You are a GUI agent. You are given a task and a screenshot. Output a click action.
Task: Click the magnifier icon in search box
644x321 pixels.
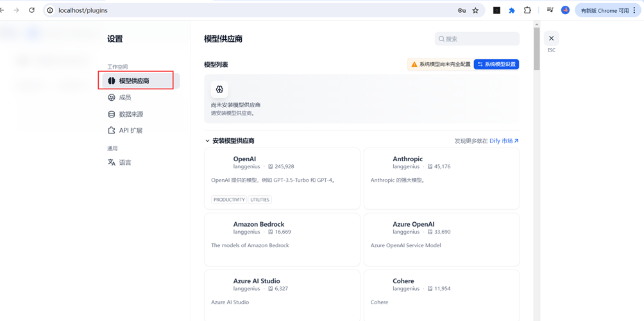pyautogui.click(x=442, y=39)
